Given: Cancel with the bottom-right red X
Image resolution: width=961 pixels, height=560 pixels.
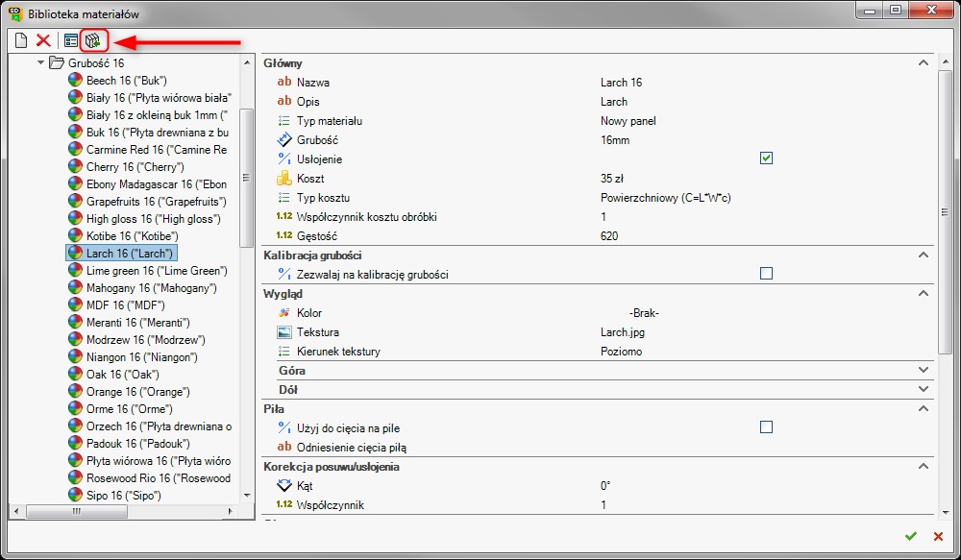Looking at the screenshot, I should click(937, 537).
